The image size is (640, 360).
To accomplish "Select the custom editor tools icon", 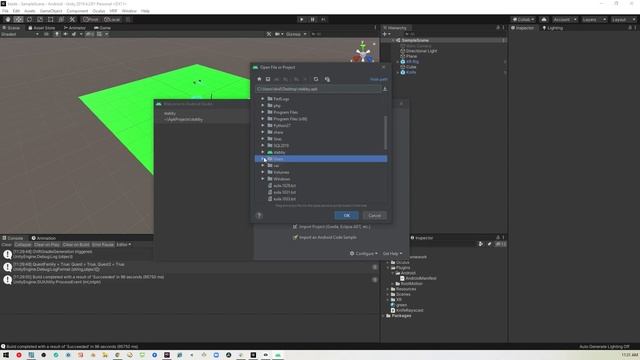I will pos(72,20).
